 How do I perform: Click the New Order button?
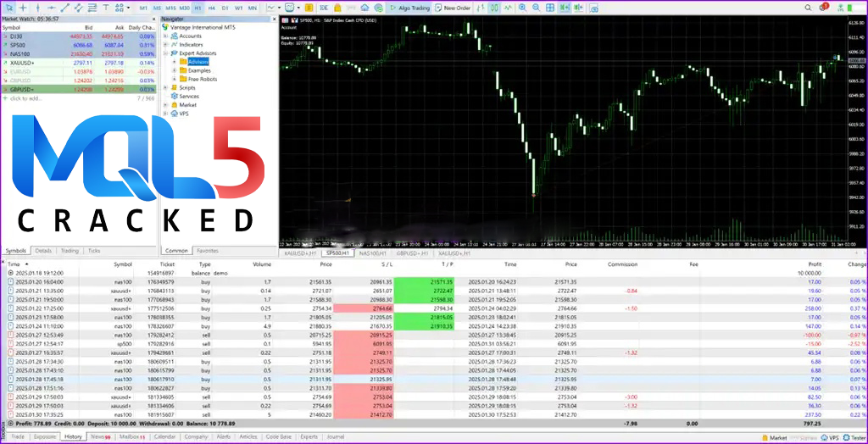point(453,8)
